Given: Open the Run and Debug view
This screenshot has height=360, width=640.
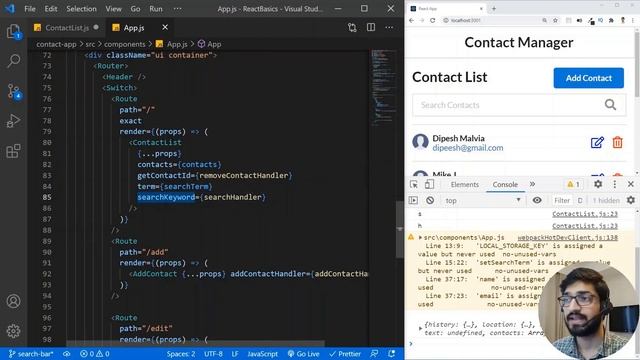Looking at the screenshot, I should coord(13,121).
